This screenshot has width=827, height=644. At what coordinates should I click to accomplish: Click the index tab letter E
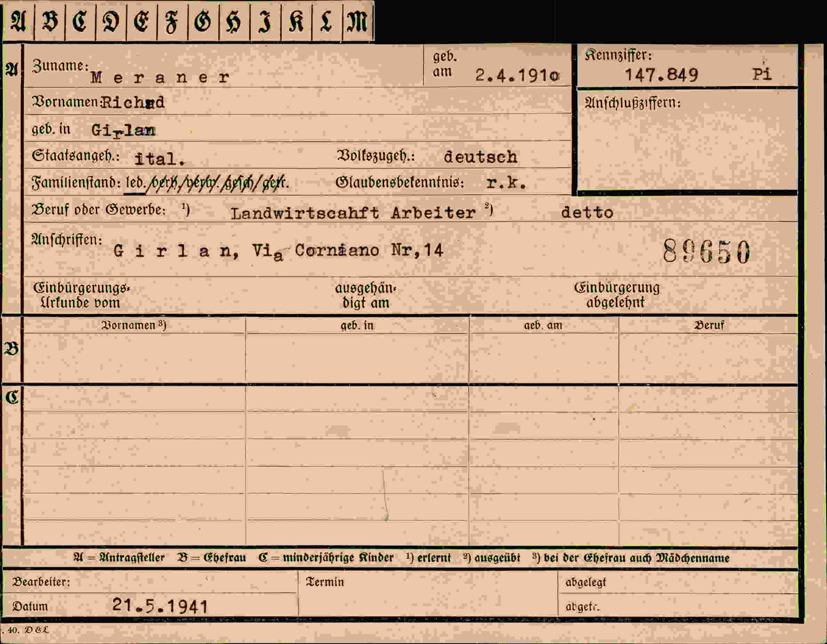coord(141,21)
